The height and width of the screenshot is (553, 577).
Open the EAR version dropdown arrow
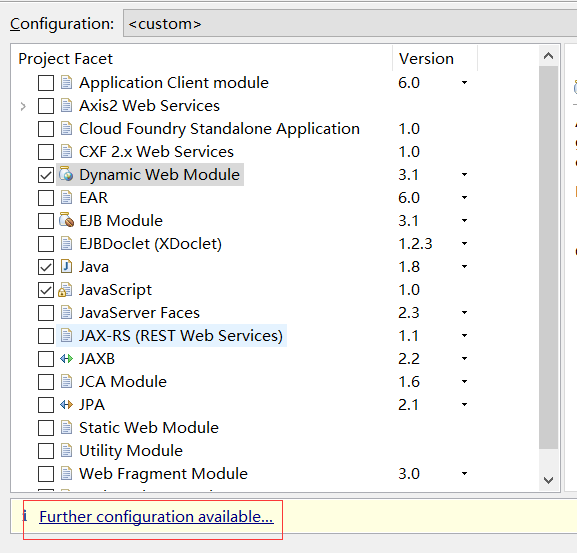tap(464, 198)
